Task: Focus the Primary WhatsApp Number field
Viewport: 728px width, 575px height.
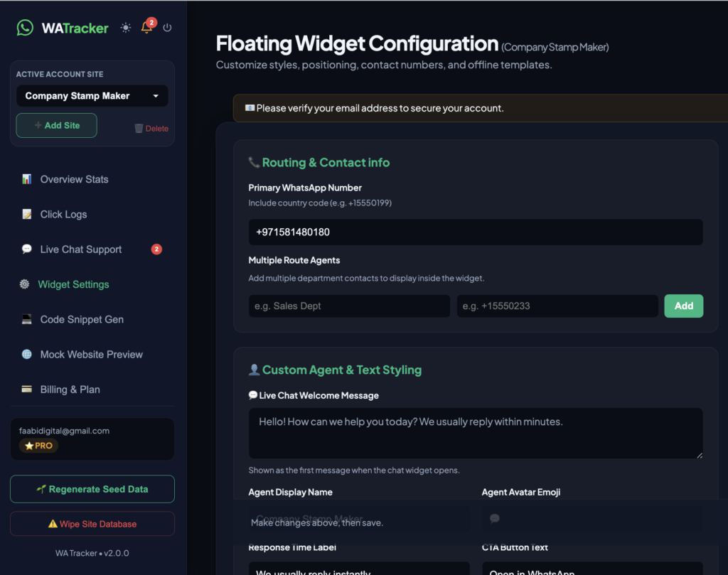Action: (476, 232)
